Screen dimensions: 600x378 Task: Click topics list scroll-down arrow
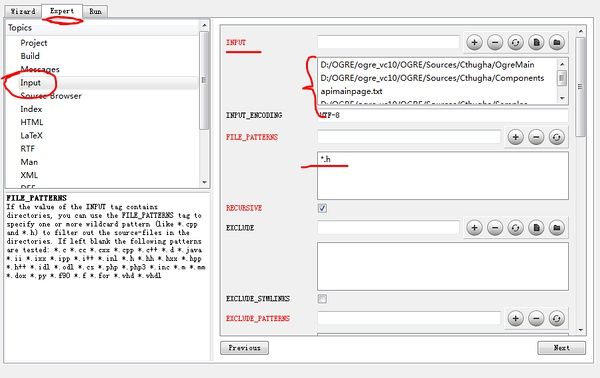tap(204, 182)
